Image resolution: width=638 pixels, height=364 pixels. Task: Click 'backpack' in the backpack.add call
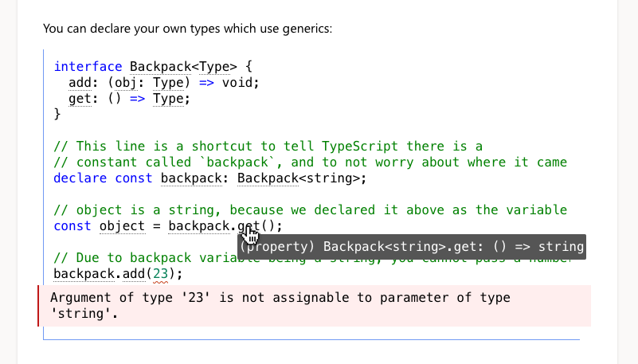[x=84, y=274]
